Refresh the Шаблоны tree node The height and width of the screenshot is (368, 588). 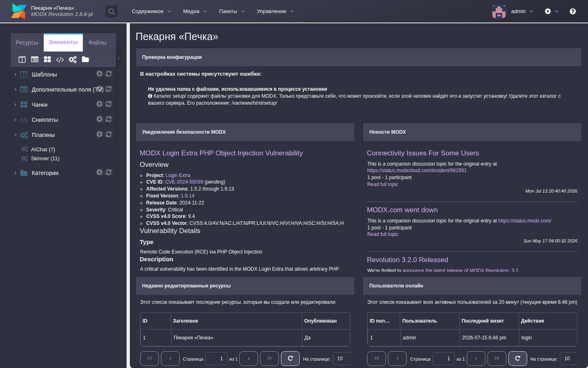109,74
